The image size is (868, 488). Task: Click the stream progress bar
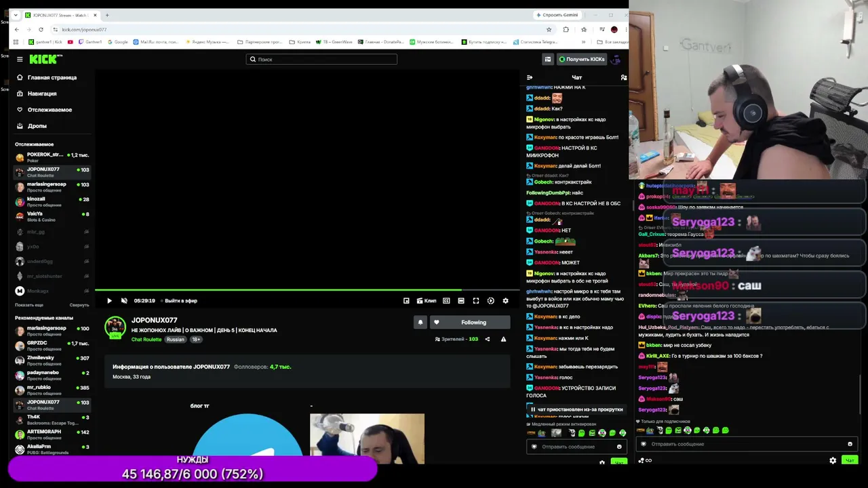pyautogui.click(x=307, y=290)
